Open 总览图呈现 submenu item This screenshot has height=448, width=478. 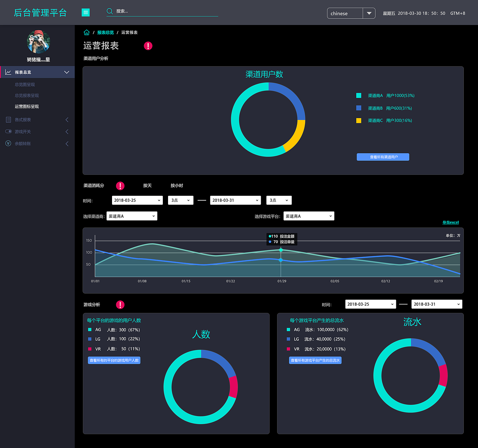[25, 84]
